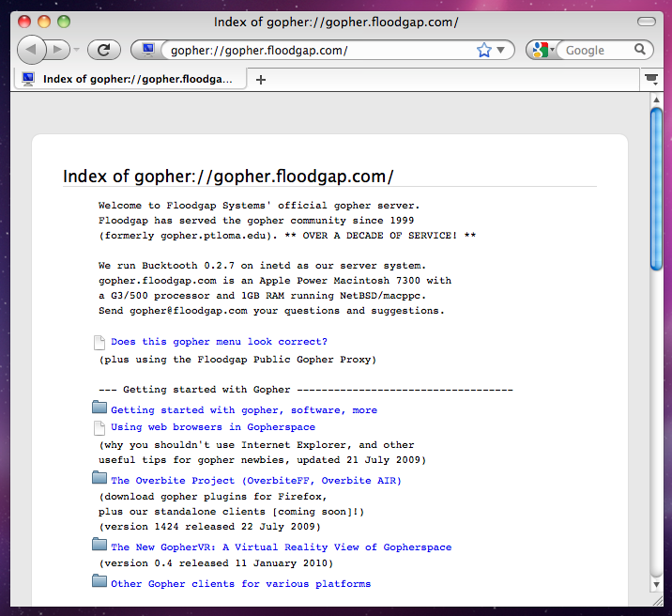672x616 pixels.
Task: Reload the current gopher page
Action: coord(103,50)
